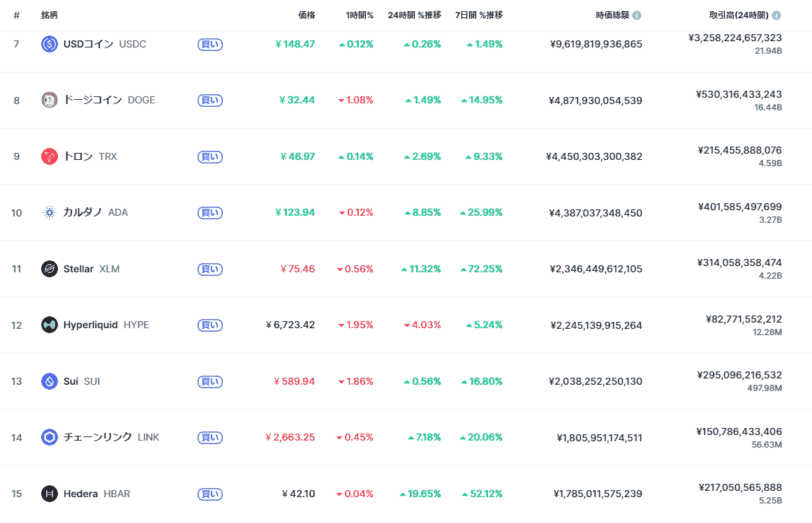Click the price ¥32.44

click(297, 100)
